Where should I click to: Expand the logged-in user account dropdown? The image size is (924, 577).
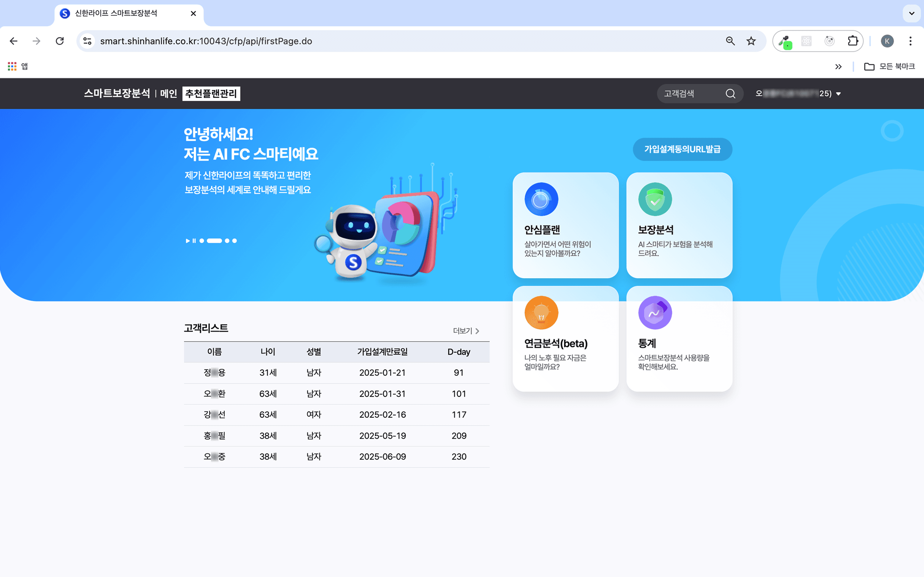(x=838, y=94)
